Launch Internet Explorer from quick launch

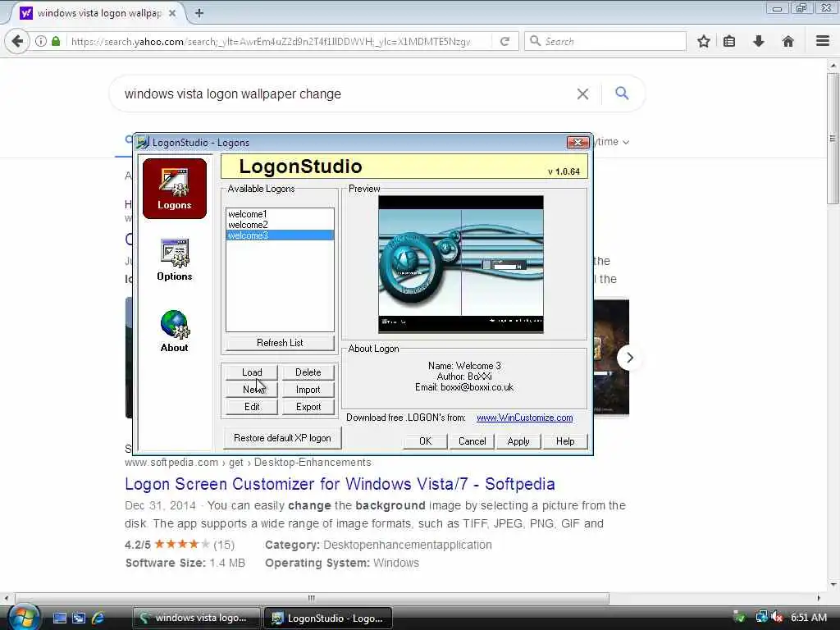[98, 618]
